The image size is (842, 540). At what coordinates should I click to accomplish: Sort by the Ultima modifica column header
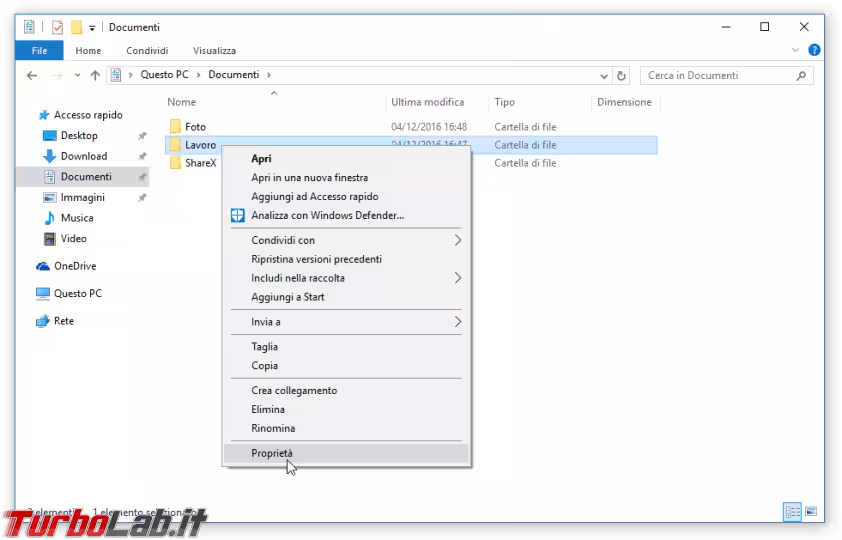[x=427, y=102]
